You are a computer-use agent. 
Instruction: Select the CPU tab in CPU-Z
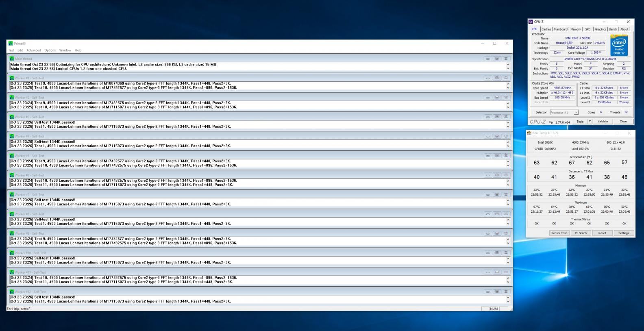click(x=534, y=29)
